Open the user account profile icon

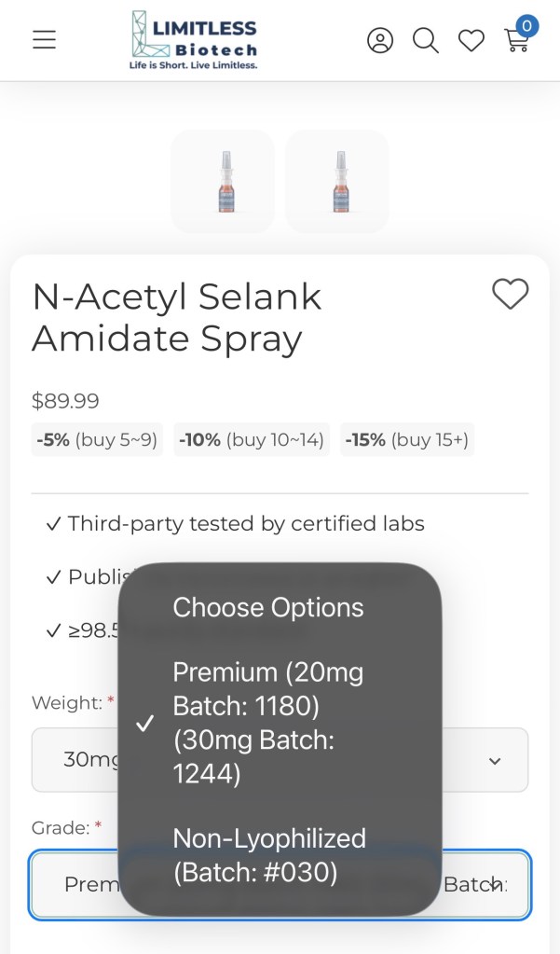[x=380, y=40]
